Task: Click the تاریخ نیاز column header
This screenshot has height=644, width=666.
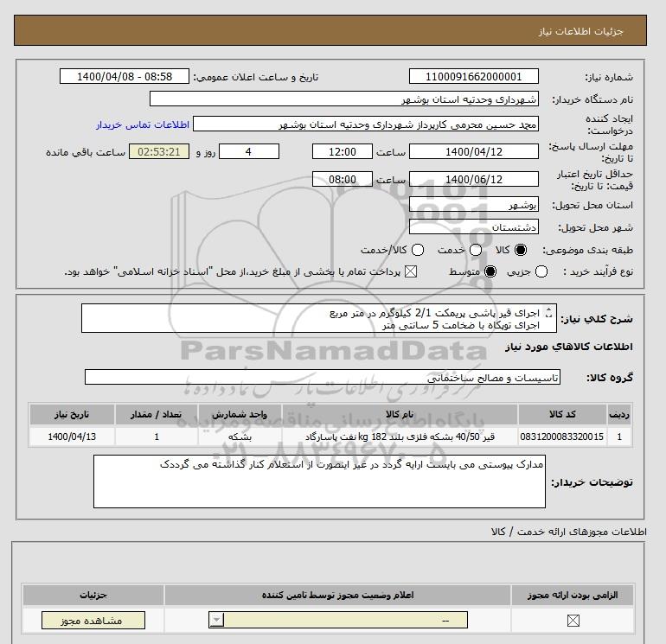Action: (x=72, y=414)
